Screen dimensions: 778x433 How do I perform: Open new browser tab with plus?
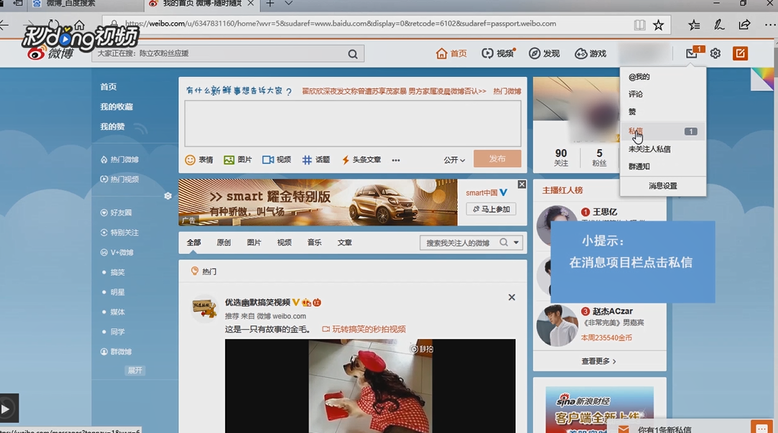click(x=270, y=4)
